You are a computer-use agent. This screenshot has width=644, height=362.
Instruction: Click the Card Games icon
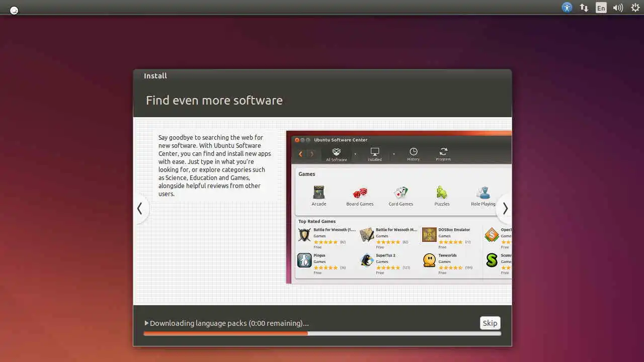(400, 193)
